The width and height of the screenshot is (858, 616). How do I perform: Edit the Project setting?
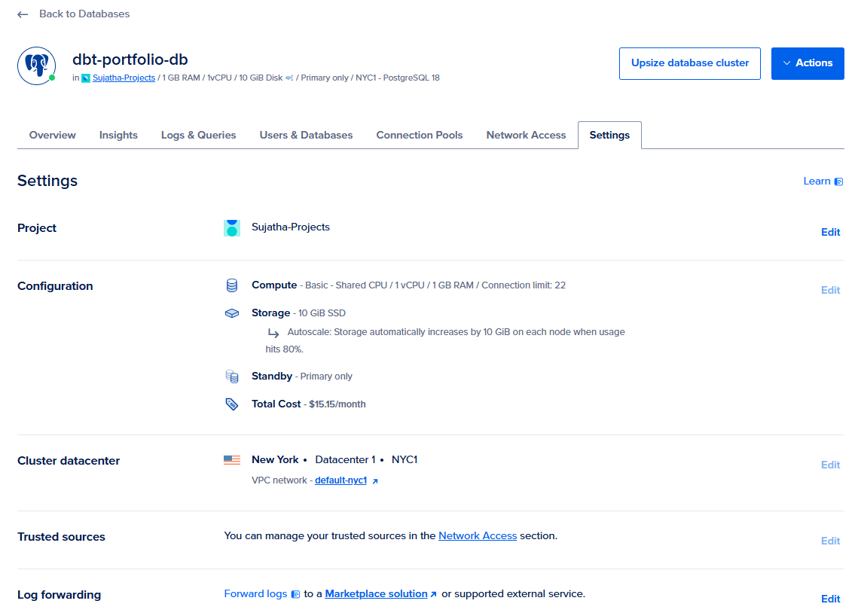click(830, 233)
